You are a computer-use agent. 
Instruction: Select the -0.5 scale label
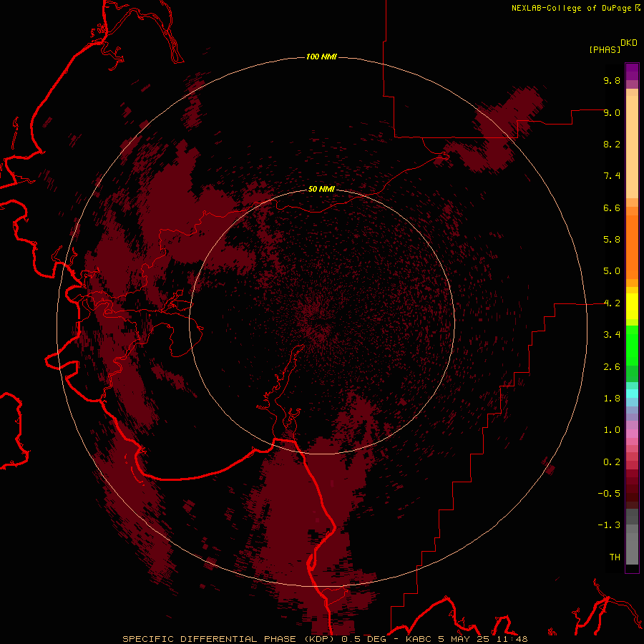pyautogui.click(x=609, y=494)
